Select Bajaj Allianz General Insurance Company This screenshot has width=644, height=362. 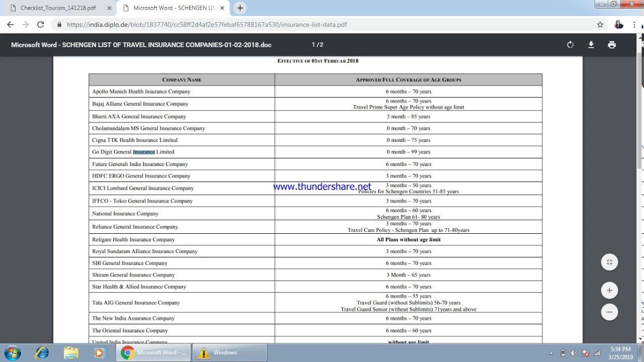pos(140,104)
